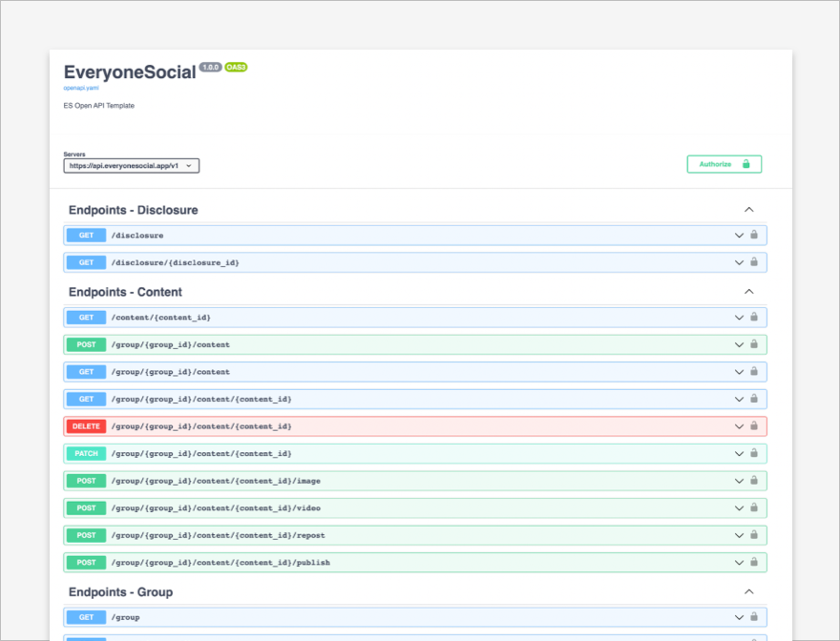Click the Endpoints - Disclosure section heading
The height and width of the screenshot is (641, 840).
pyautogui.click(x=133, y=210)
